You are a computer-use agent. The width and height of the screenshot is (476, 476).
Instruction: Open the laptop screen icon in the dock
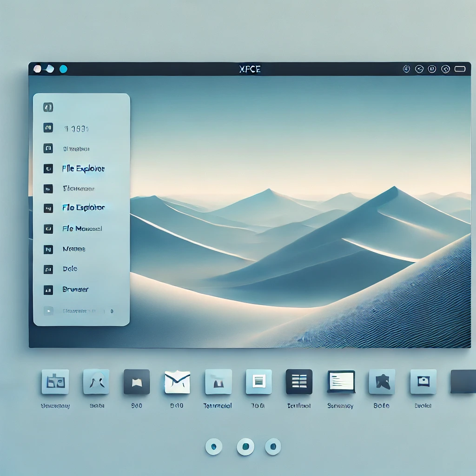coord(341,382)
